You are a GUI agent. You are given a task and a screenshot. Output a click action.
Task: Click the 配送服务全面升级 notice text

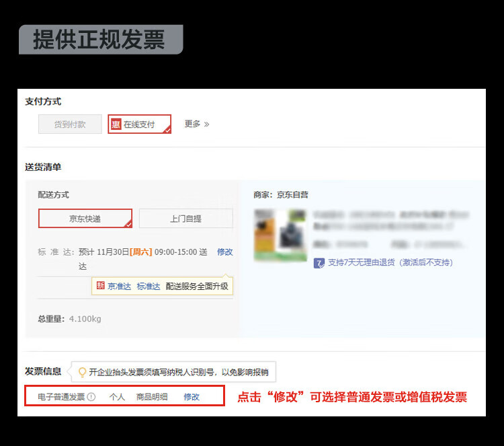click(197, 286)
